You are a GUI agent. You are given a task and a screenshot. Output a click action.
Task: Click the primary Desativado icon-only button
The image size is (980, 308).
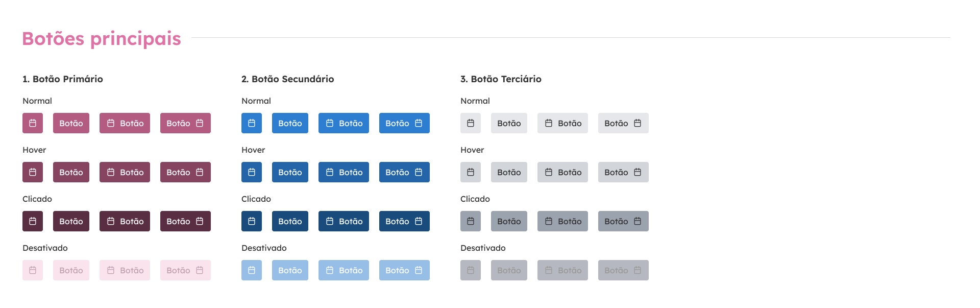33,270
